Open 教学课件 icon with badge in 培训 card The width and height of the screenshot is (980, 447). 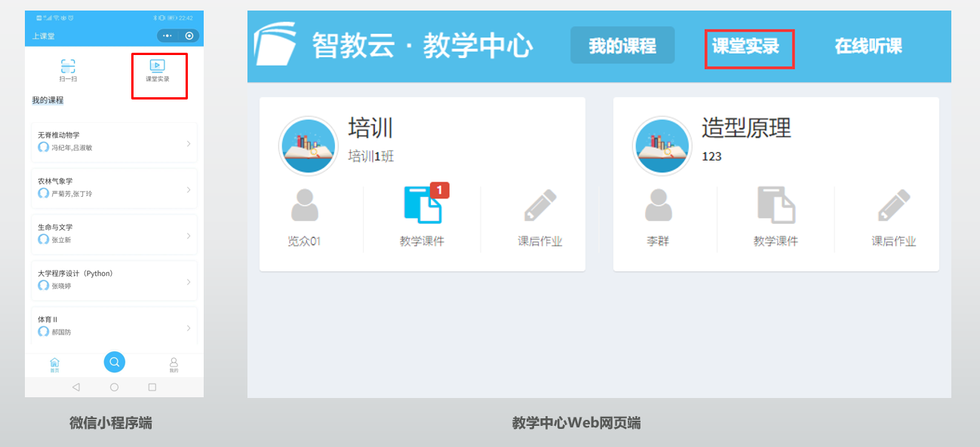coord(422,206)
